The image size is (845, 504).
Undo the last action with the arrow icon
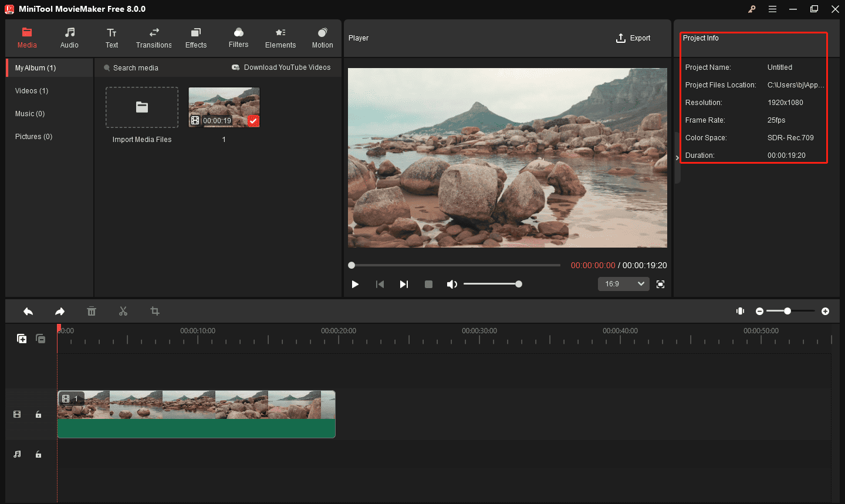tap(28, 311)
